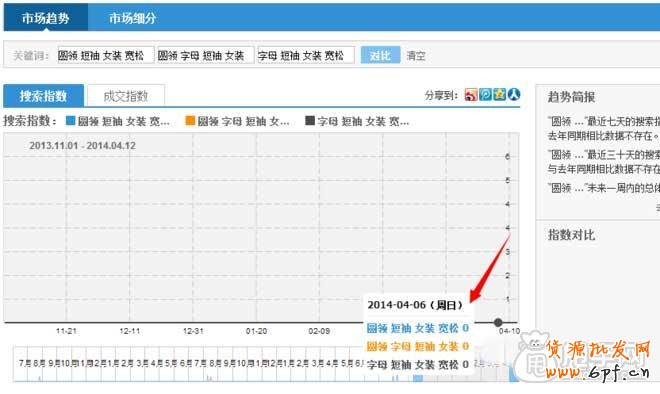Share to Sina Weibo icon
This screenshot has width=660, height=394.
click(x=471, y=95)
